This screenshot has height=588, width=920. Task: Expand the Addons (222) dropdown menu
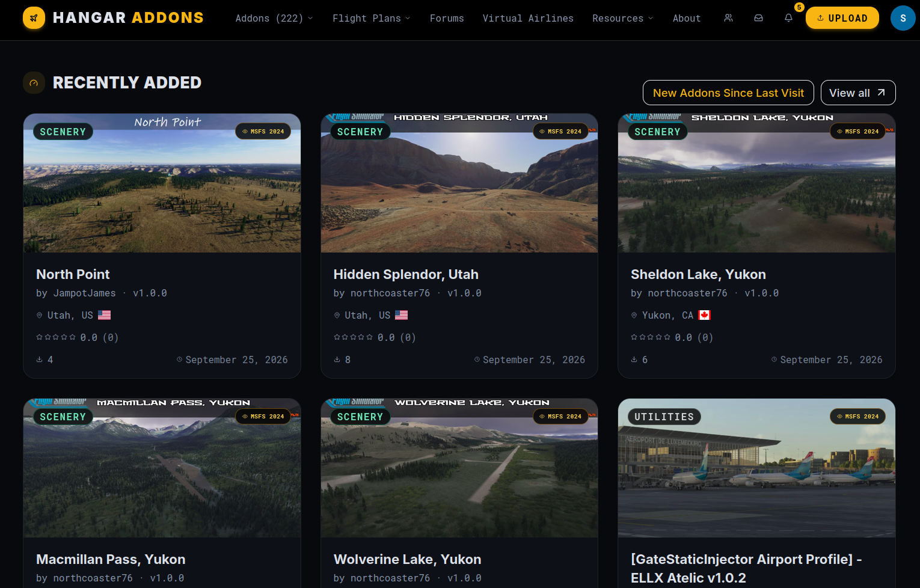[x=274, y=18]
